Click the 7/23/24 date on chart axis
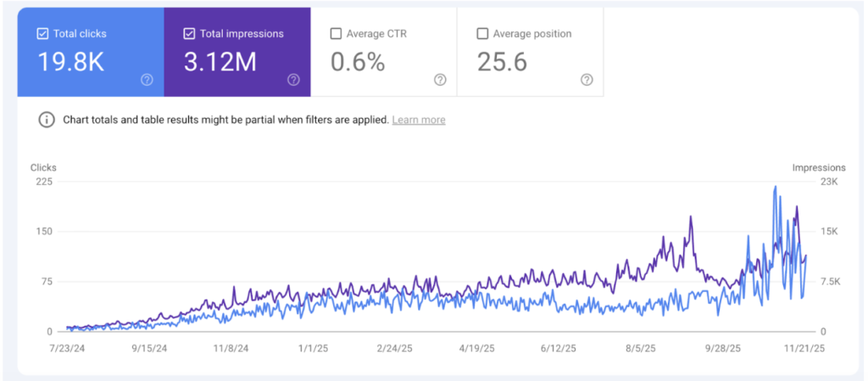868x381 pixels. tap(71, 348)
